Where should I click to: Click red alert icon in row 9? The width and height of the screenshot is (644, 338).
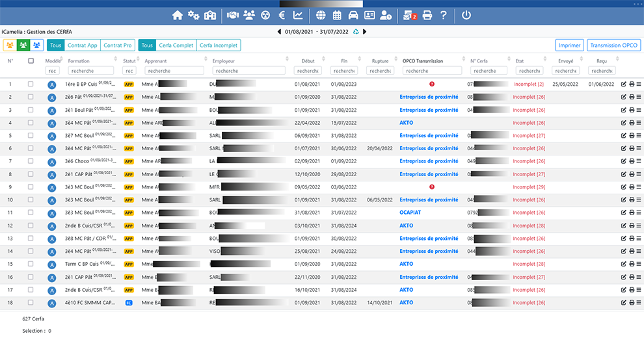click(x=432, y=187)
